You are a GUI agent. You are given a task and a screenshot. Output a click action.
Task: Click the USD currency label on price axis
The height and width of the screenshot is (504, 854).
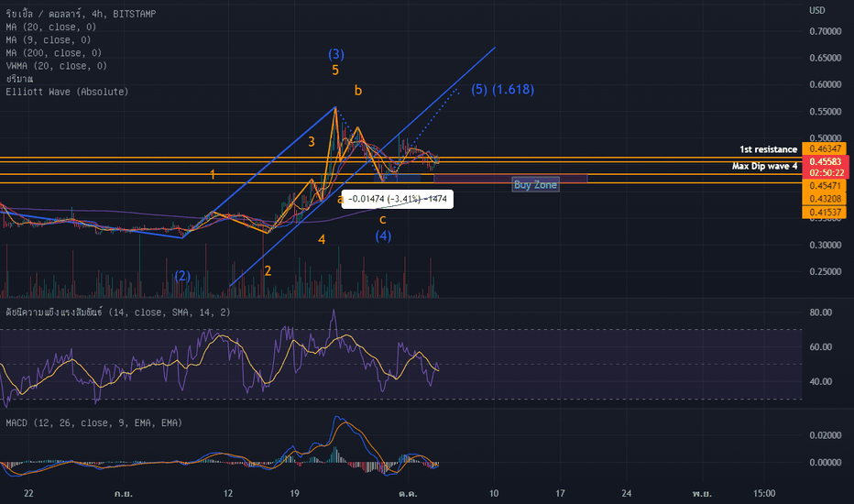pos(817,10)
